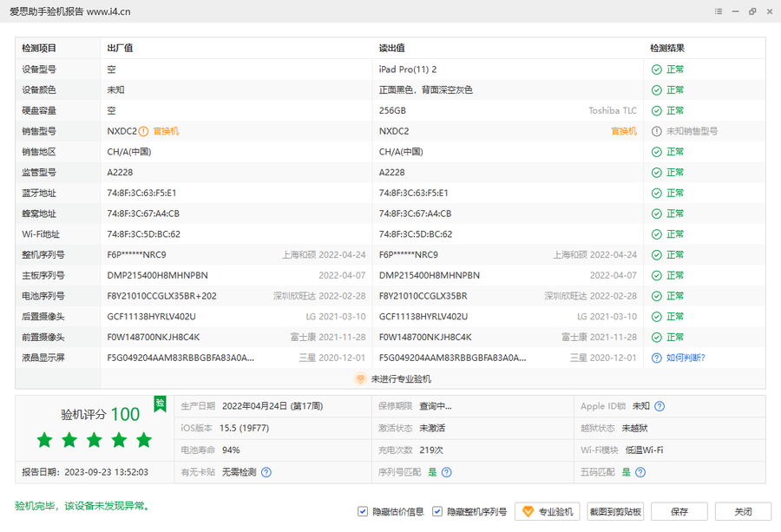This screenshot has height=532, width=781.
Task: Click 74:8F:3C:5D:BC:62 in the 出厂值 column
Action: [144, 234]
